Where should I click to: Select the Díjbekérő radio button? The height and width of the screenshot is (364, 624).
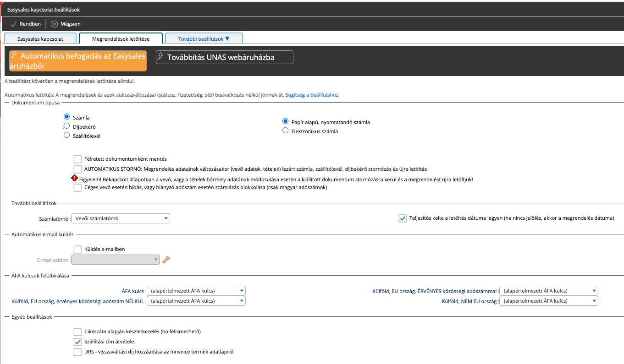pos(66,126)
